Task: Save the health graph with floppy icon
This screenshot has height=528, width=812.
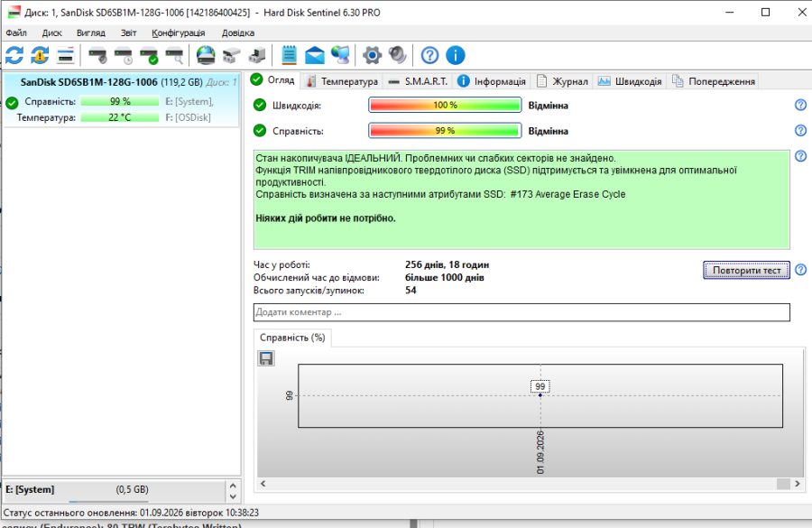Action: (x=266, y=358)
